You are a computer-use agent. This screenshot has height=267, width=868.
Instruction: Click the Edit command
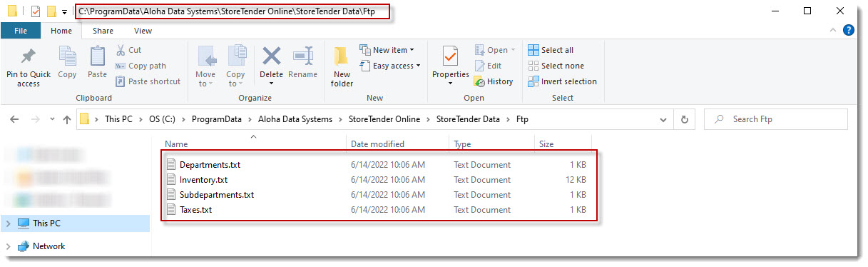coord(488,66)
